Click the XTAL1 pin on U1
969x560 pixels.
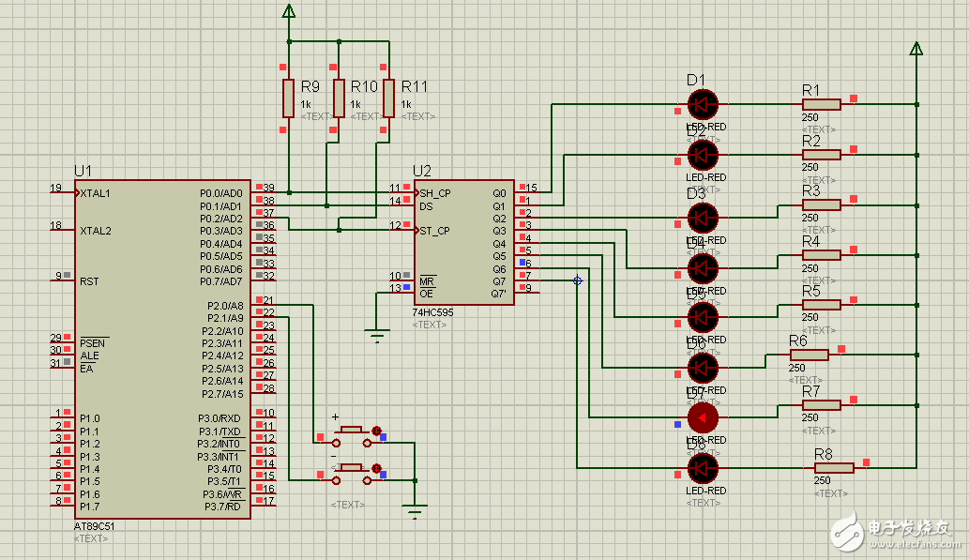click(96, 193)
